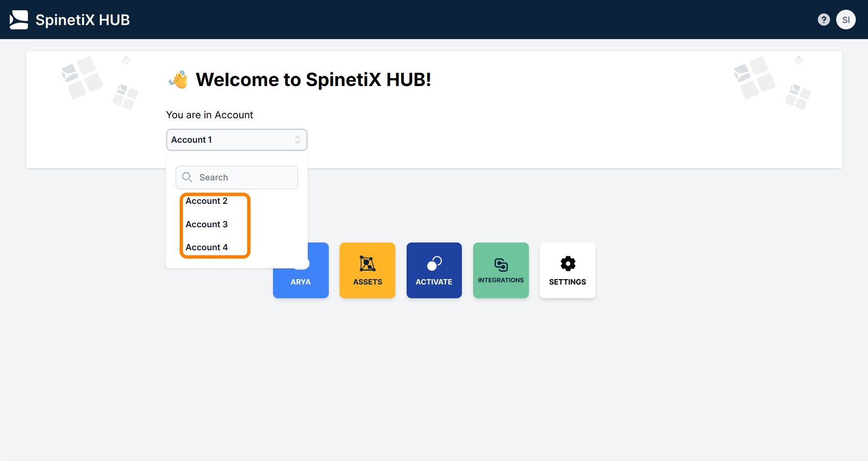Collapse the Account 1 dropdown
The height and width of the screenshot is (461, 868).
coord(237,140)
